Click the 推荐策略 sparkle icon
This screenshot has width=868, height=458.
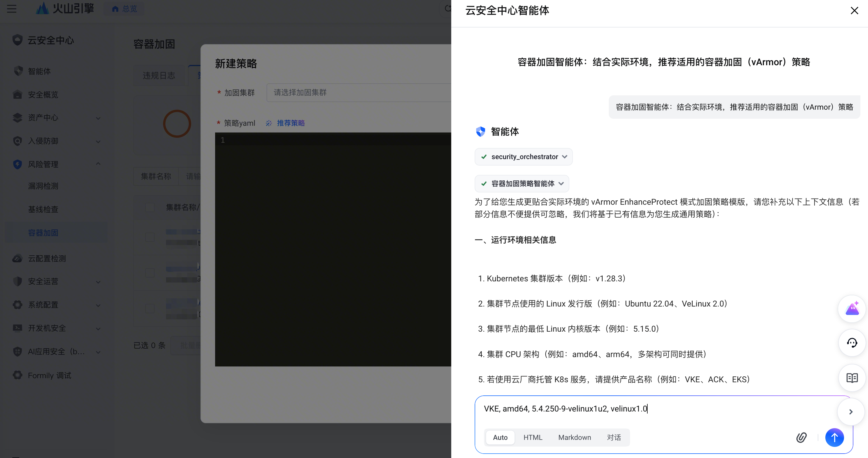click(269, 123)
